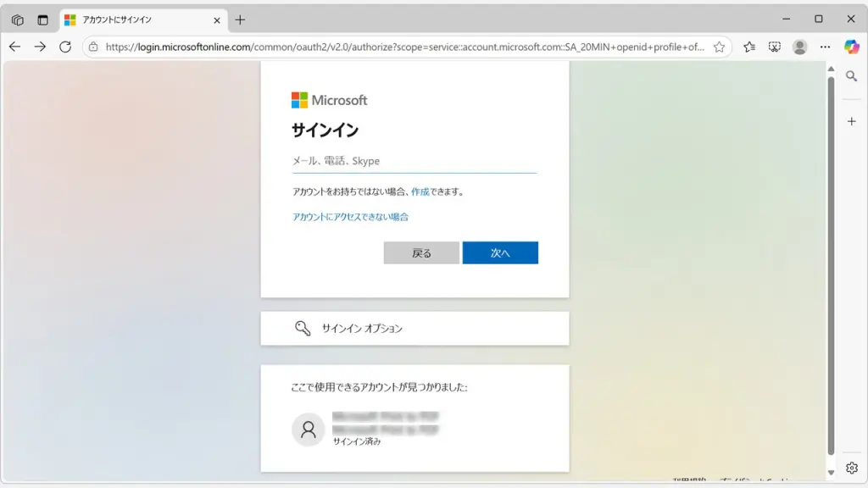View site information lock icon
Viewport: 868px width, 488px height.
pos(93,47)
